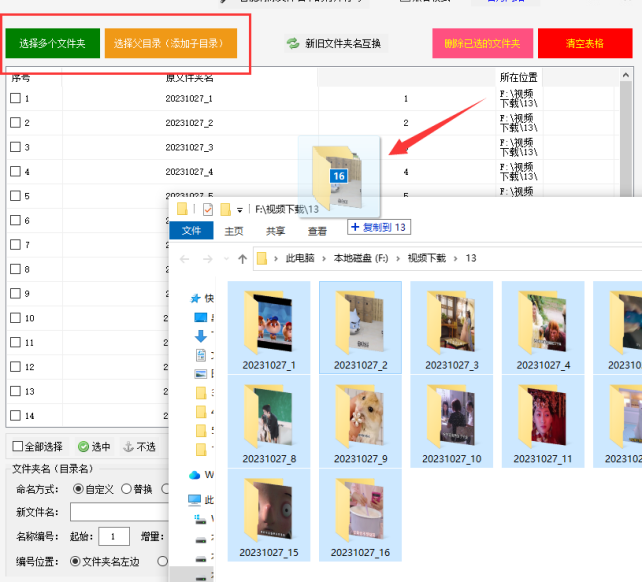Image resolution: width=643 pixels, height=583 pixels.
Task: Check the checkbox for row 1
Action: click(15, 98)
